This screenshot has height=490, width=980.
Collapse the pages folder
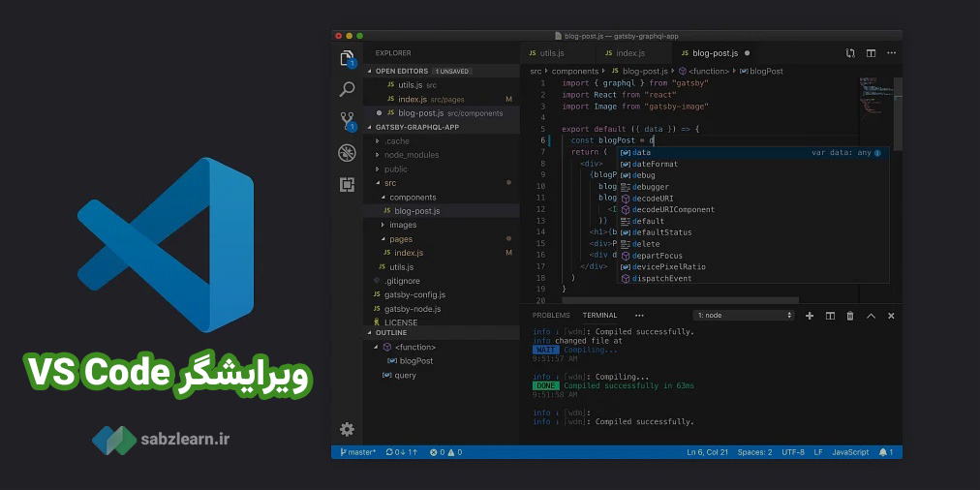(x=383, y=239)
